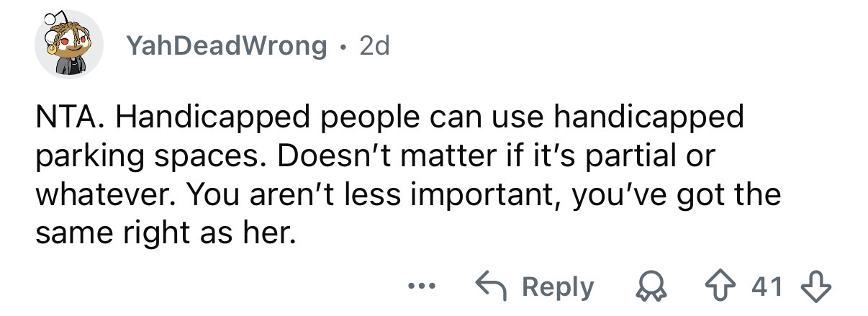The image size is (868, 316).
Task: Click the word "Handicapped" right after NTA
Action: click(x=199, y=118)
